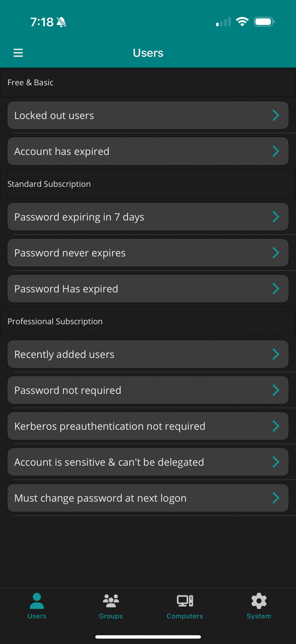Image resolution: width=296 pixels, height=644 pixels.
Task: Switch to the Groups tab label
Action: tap(111, 616)
